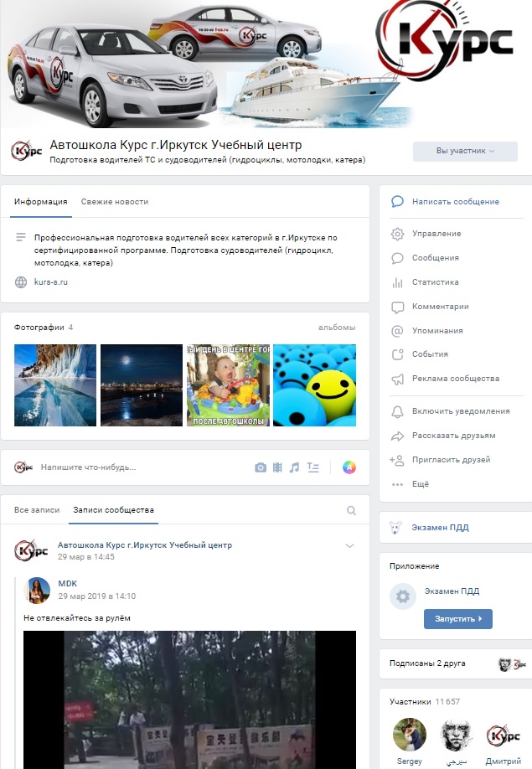
Task: Click the colorful poster circle icon
Action: pyautogui.click(x=349, y=467)
